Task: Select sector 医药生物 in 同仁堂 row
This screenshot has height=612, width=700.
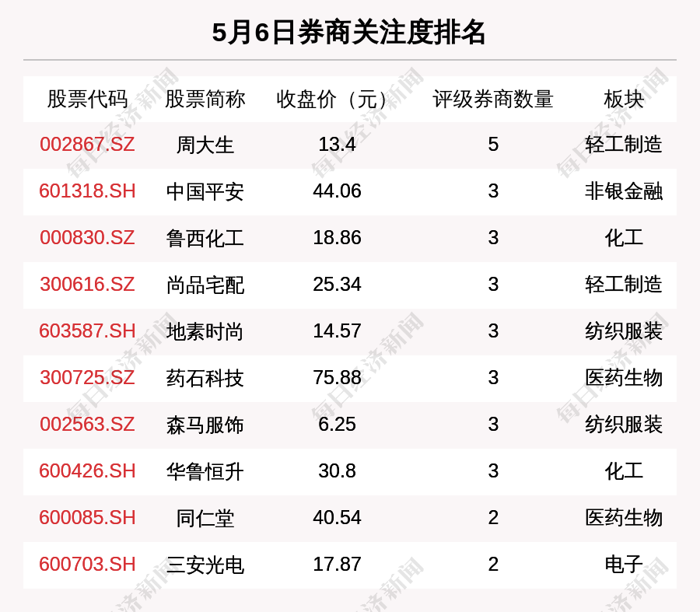Action: click(624, 518)
